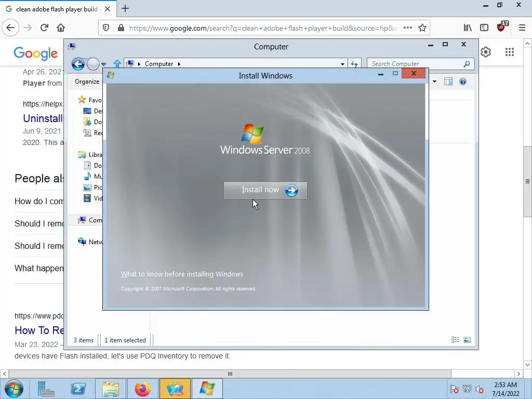Click Explorer back arrow in Computer window
This screenshot has width=532, height=399.
[x=78, y=64]
